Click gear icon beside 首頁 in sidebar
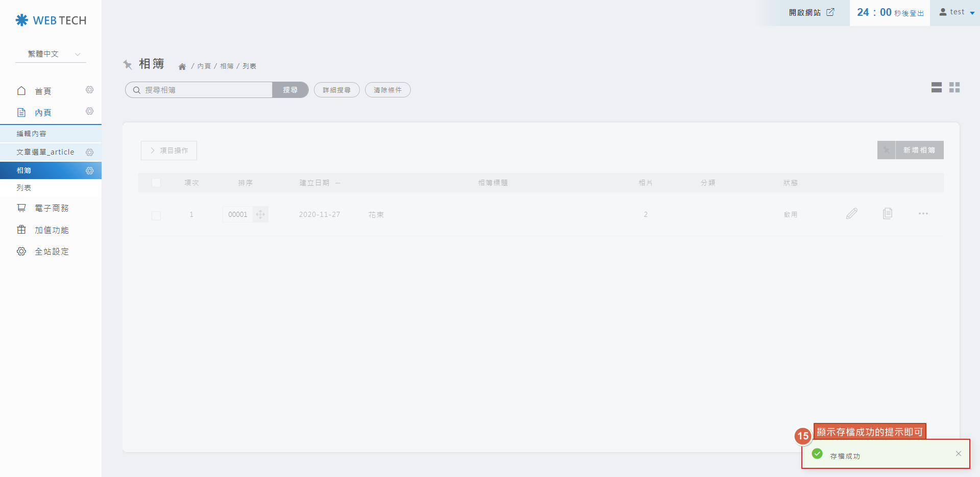Viewport: 980px width, 477px height. pyautogui.click(x=90, y=90)
